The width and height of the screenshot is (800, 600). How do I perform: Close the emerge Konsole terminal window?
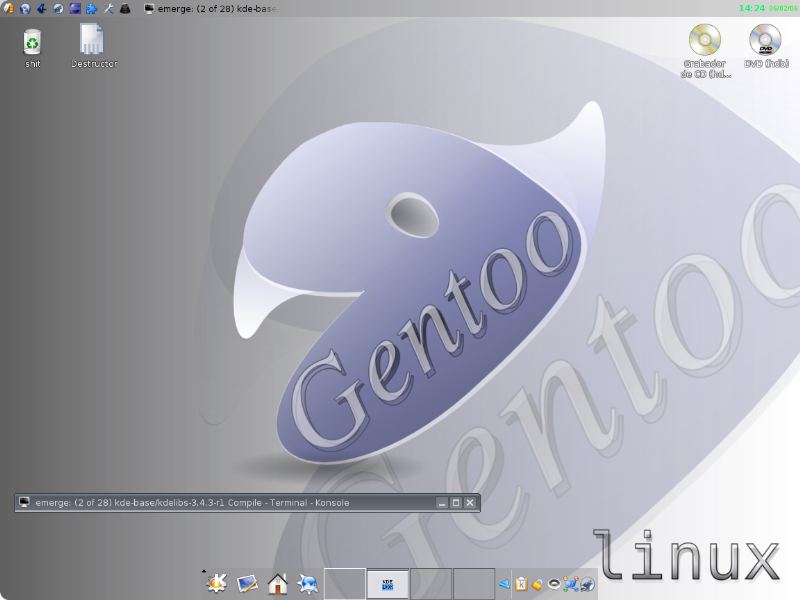(470, 503)
